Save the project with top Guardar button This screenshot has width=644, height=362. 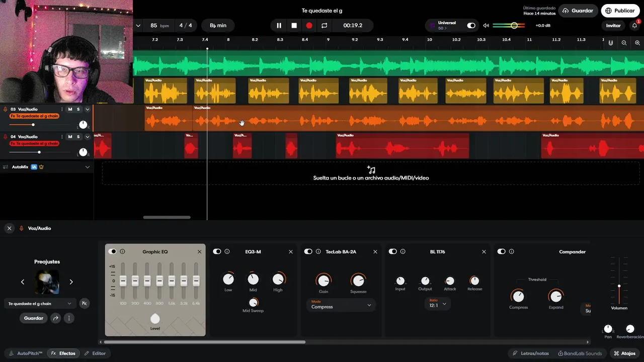click(x=578, y=11)
